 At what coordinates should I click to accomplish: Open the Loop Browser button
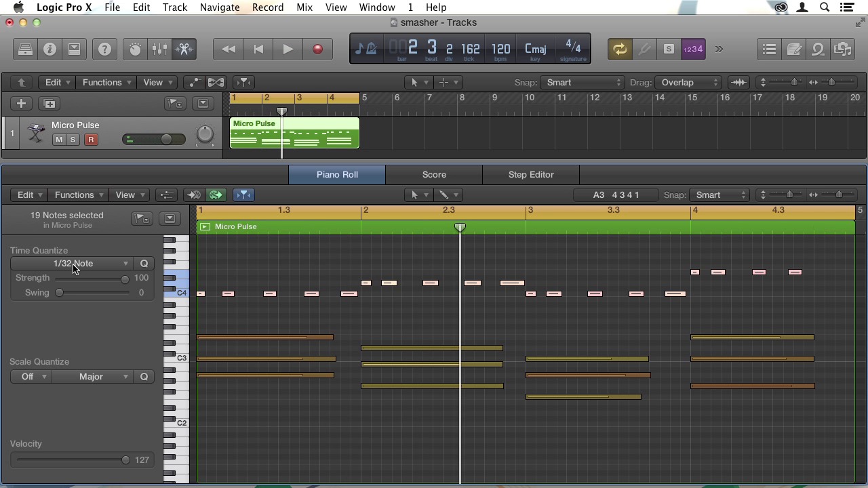pos(818,49)
